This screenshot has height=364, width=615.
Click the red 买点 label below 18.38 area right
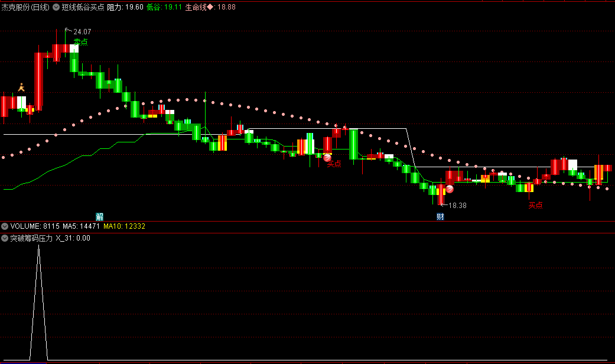tap(535, 205)
